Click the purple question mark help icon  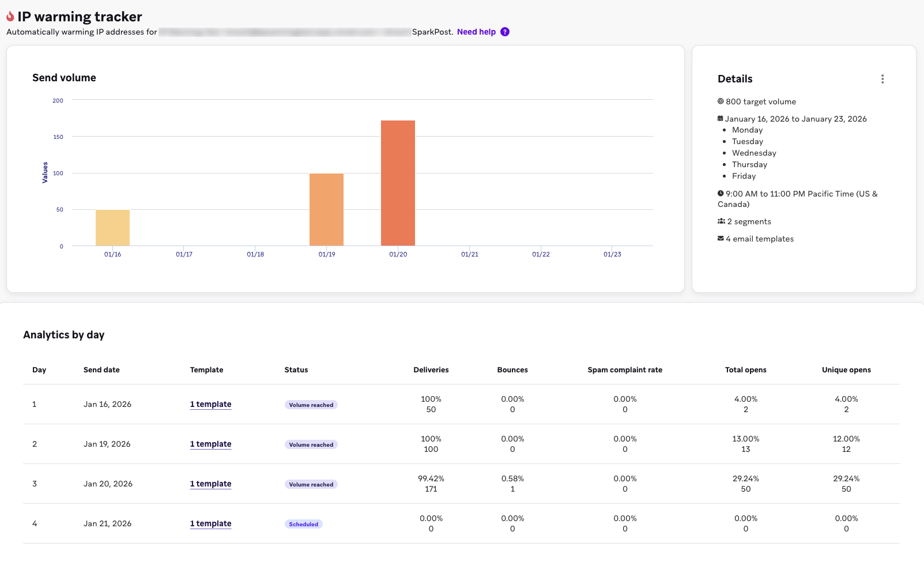505,32
